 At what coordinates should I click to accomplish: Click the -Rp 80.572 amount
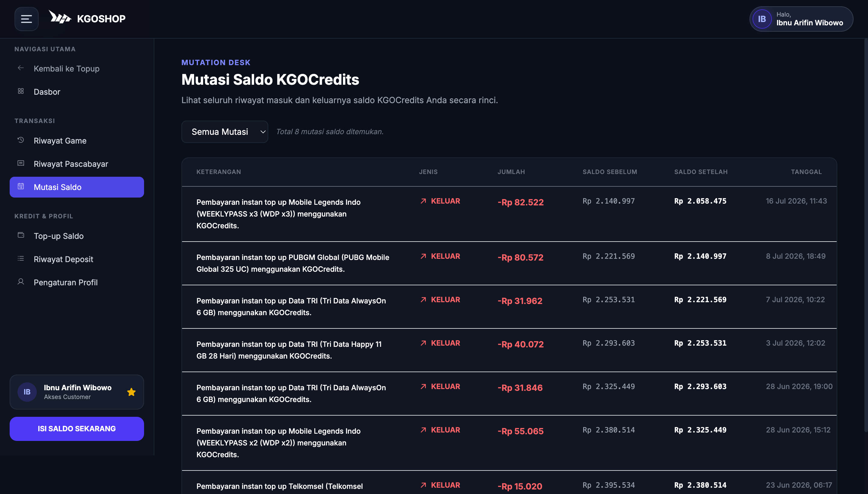tap(520, 258)
